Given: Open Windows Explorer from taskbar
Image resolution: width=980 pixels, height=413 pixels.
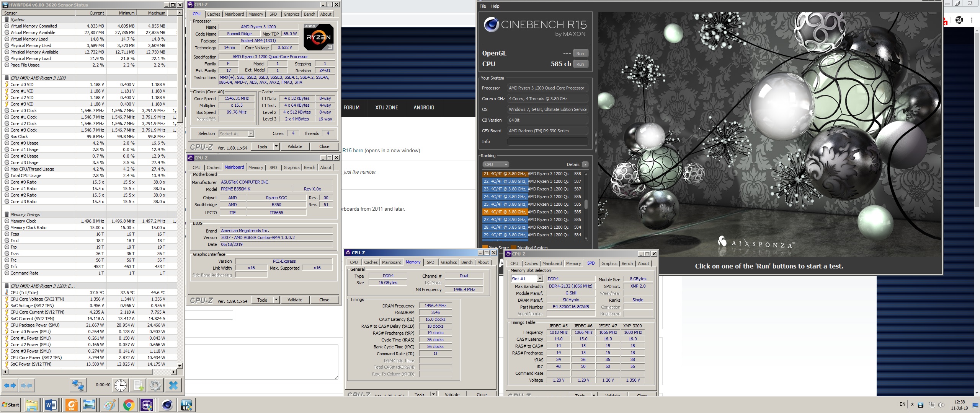Looking at the screenshot, I should [x=32, y=405].
